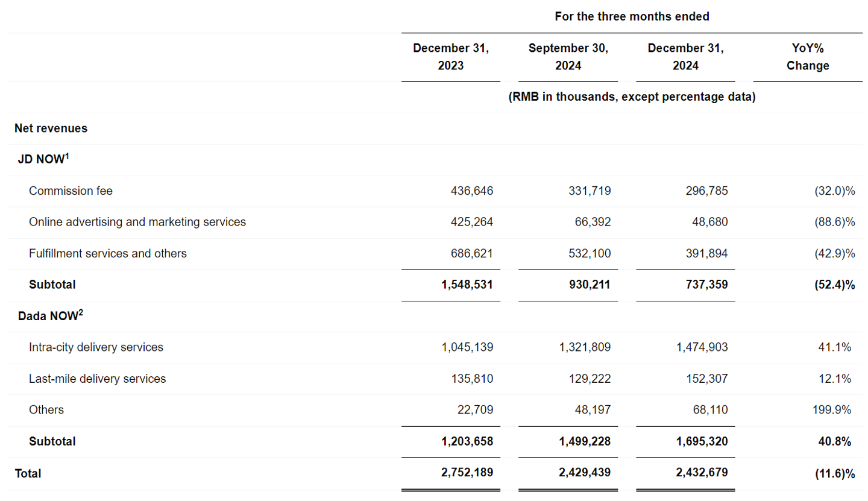Select the 'Intra-city delivery services' row label
This screenshot has width=868, height=501.
[x=96, y=347]
